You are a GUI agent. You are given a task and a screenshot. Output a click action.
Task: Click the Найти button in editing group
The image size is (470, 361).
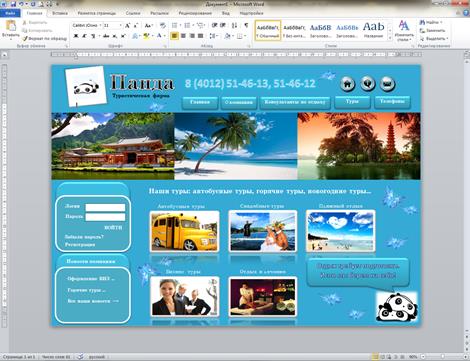point(431,22)
